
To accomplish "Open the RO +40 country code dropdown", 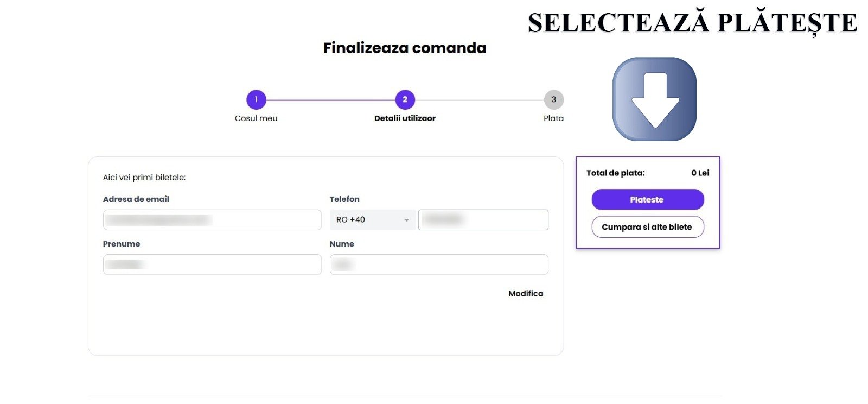I will coord(373,220).
